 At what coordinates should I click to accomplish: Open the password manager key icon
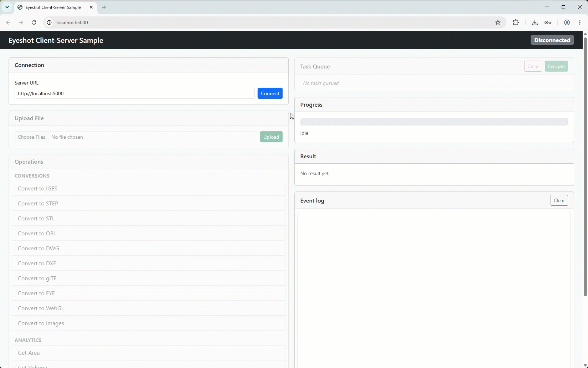(548, 22)
